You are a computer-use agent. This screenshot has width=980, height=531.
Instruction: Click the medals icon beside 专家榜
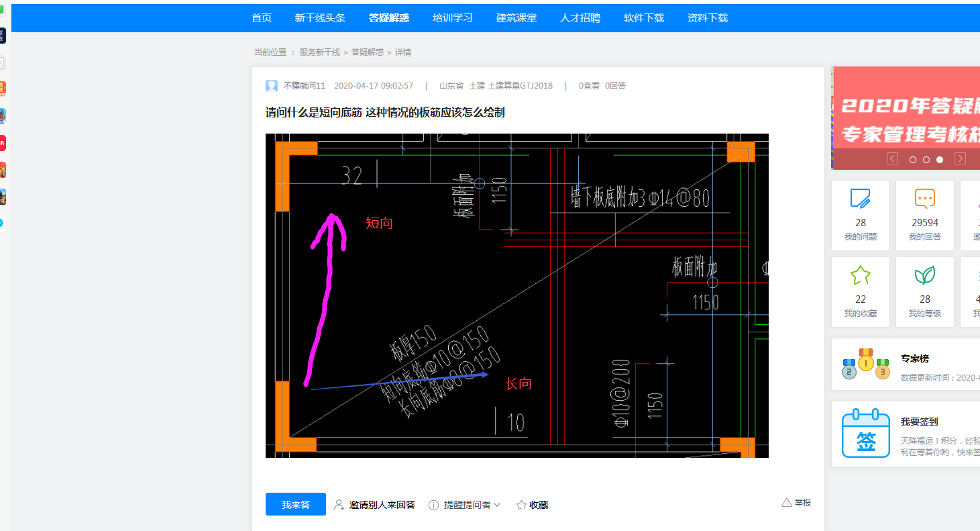pos(866,364)
